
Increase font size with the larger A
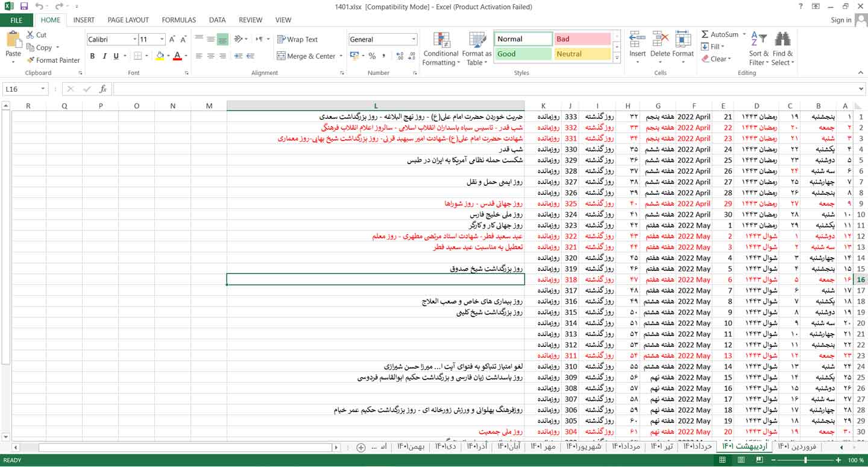click(172, 39)
